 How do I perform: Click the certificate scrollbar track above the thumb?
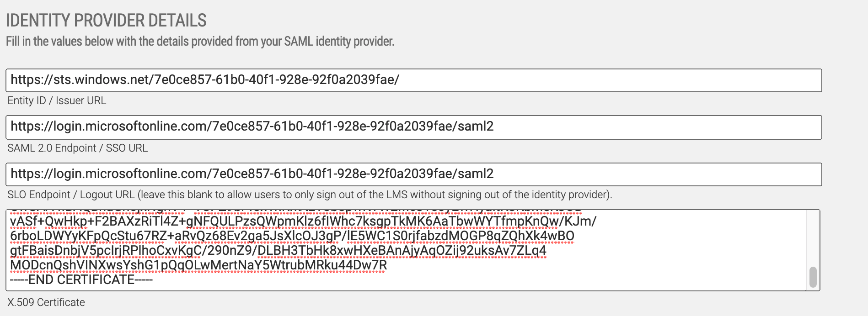pos(813,237)
